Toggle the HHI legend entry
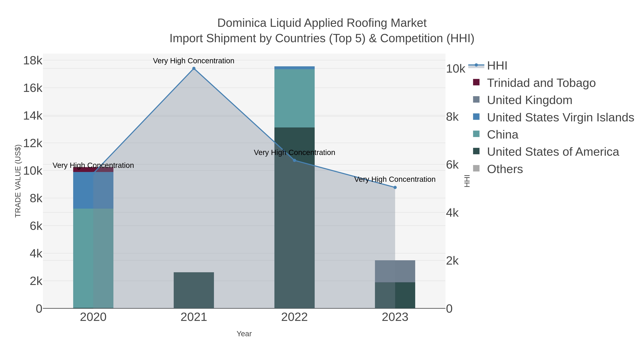This screenshot has height=362, width=644. tap(488, 66)
